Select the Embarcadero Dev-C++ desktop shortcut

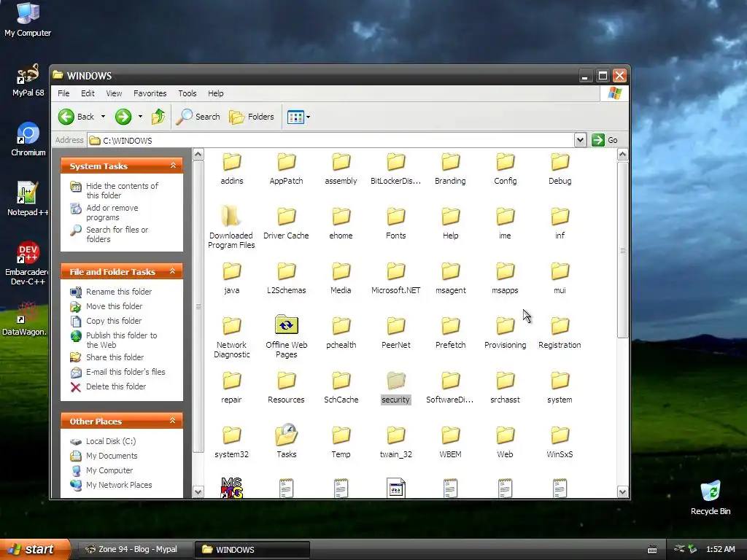[x=27, y=262]
